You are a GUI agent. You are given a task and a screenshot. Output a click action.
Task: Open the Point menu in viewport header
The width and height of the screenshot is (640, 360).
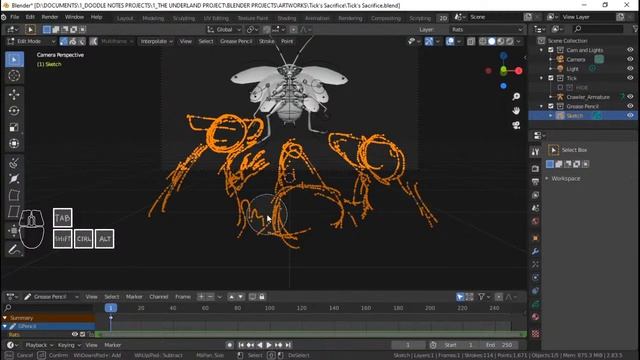point(287,41)
